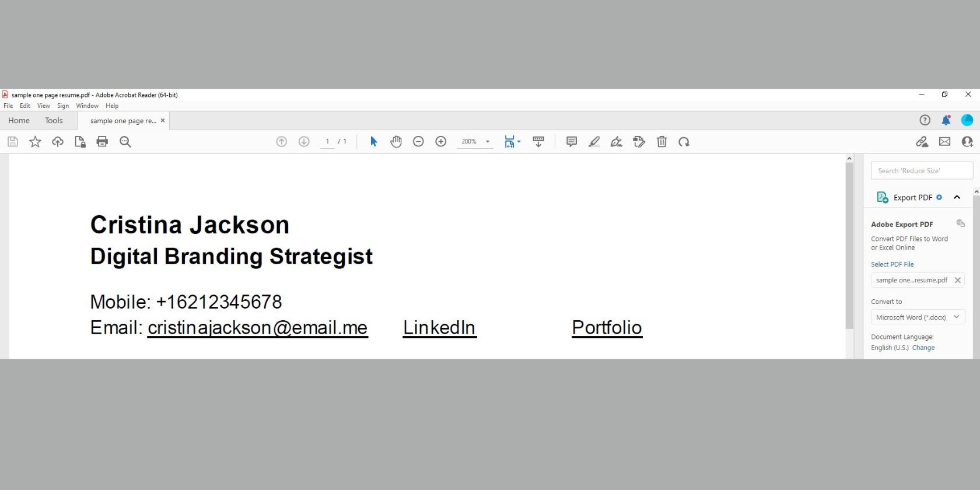Star this file as favorite
Viewport: 980px width, 490px height.
click(35, 142)
